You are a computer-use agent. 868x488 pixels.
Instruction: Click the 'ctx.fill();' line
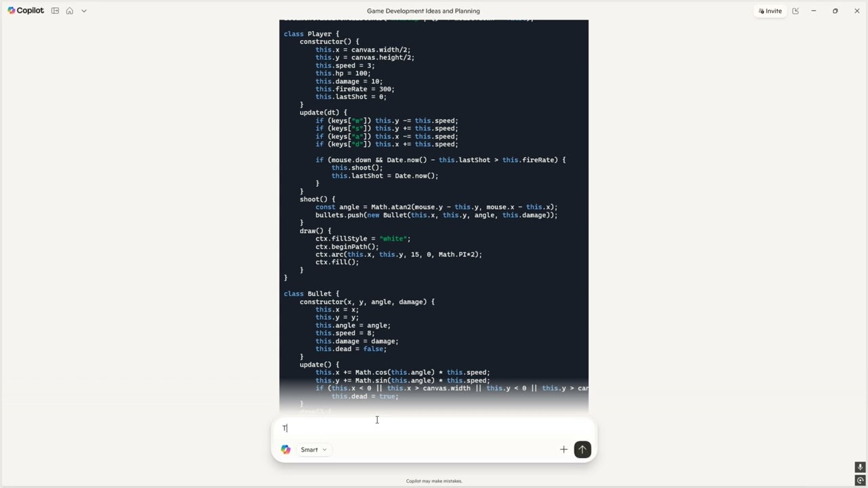click(337, 262)
